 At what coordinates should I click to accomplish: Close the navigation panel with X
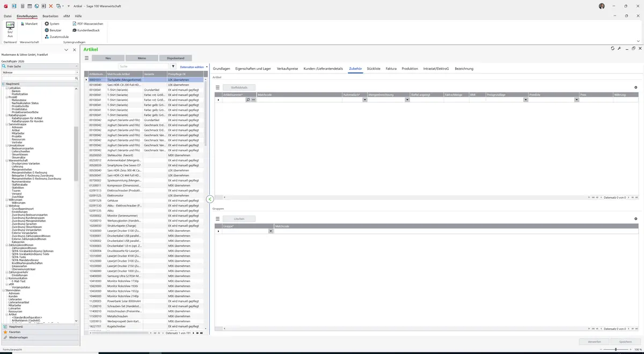click(75, 49)
